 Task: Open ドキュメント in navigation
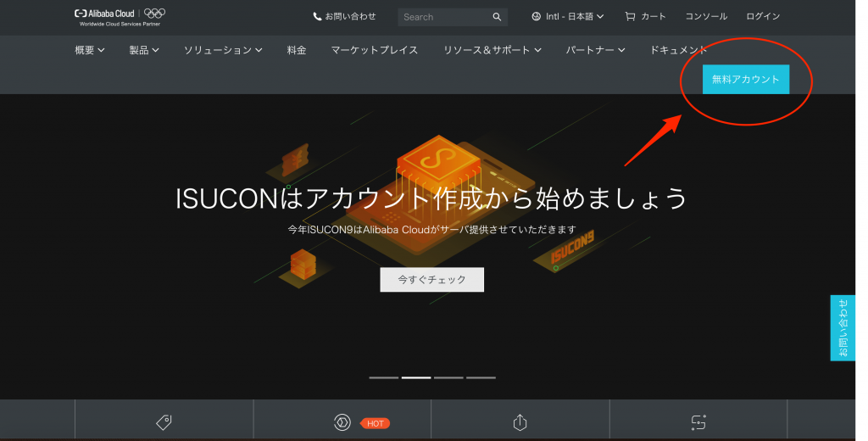click(678, 50)
